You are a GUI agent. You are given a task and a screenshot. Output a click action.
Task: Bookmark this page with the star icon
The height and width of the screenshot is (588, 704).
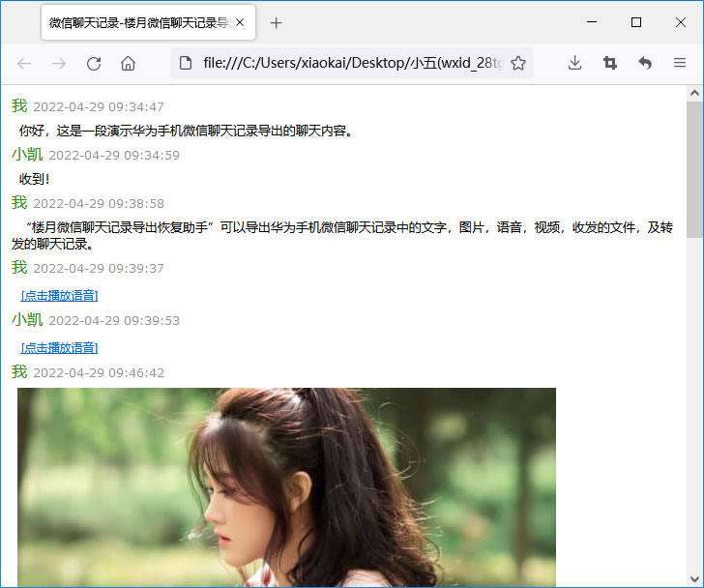tap(518, 63)
